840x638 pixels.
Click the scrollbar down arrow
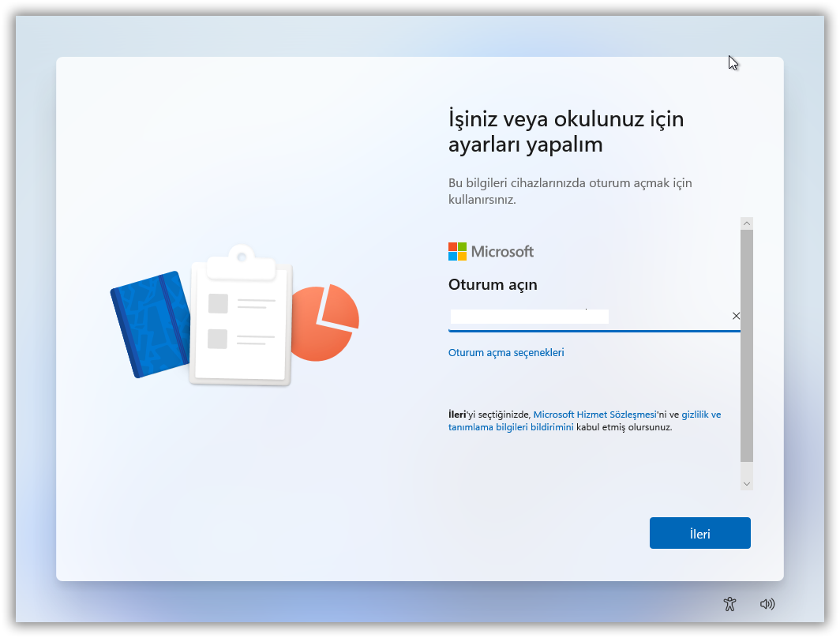pos(747,484)
